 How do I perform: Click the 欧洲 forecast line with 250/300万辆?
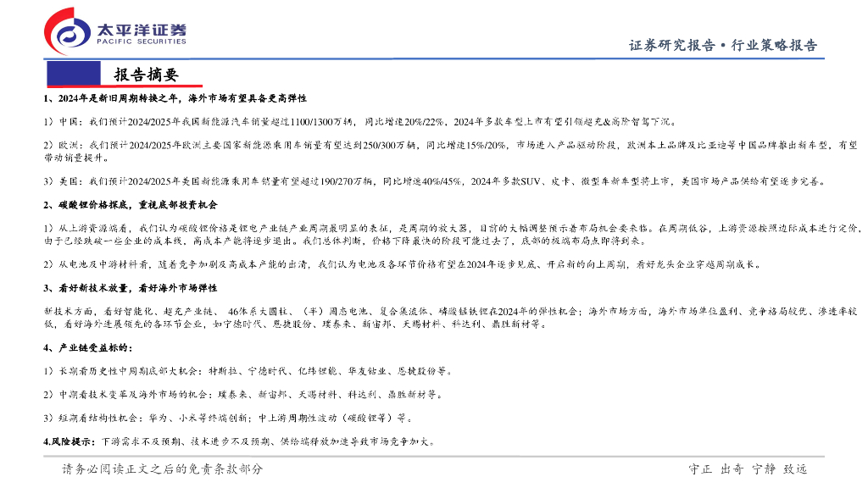(x=450, y=152)
